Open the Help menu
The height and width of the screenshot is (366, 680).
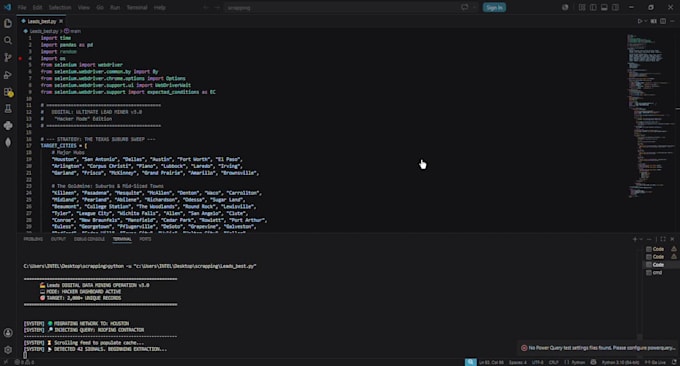(160, 7)
